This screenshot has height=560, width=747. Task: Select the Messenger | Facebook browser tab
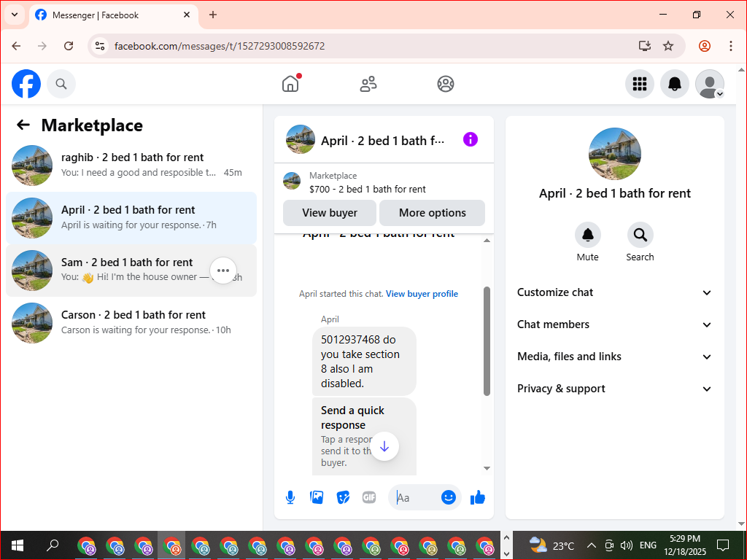[114, 15]
